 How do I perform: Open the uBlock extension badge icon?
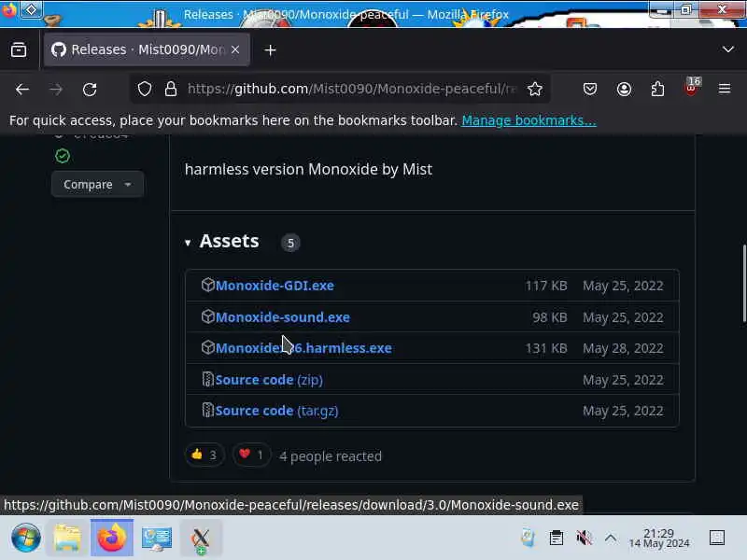pyautogui.click(x=691, y=87)
